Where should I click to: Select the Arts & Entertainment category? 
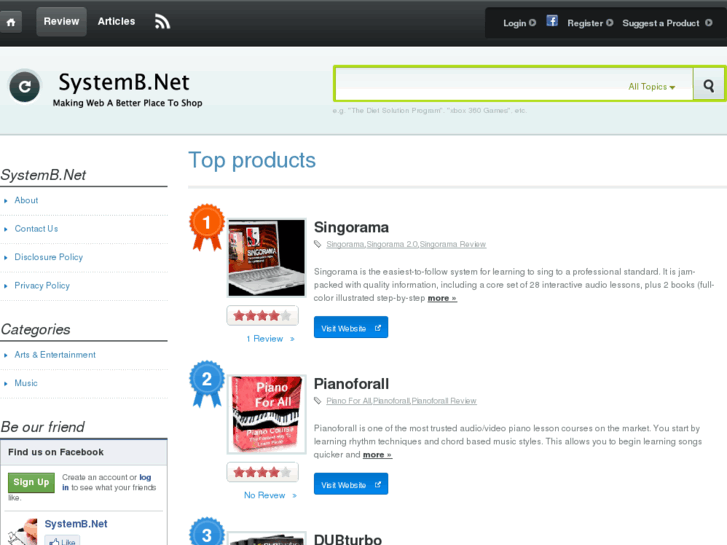(x=55, y=355)
